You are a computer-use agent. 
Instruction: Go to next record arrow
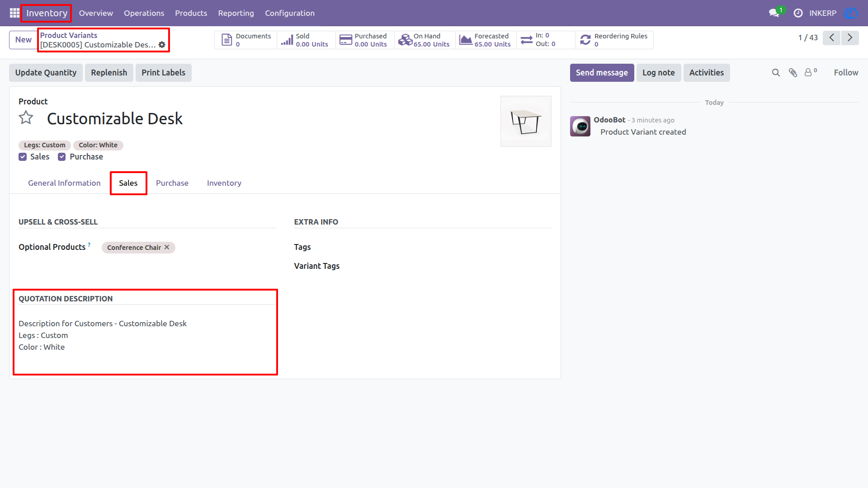pos(850,38)
